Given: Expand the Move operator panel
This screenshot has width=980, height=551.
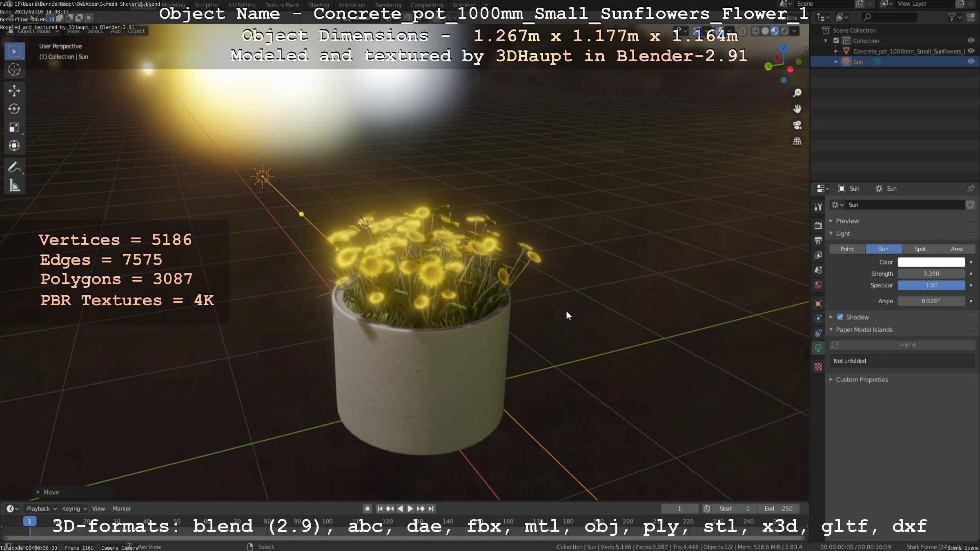Looking at the screenshot, I should (48, 492).
